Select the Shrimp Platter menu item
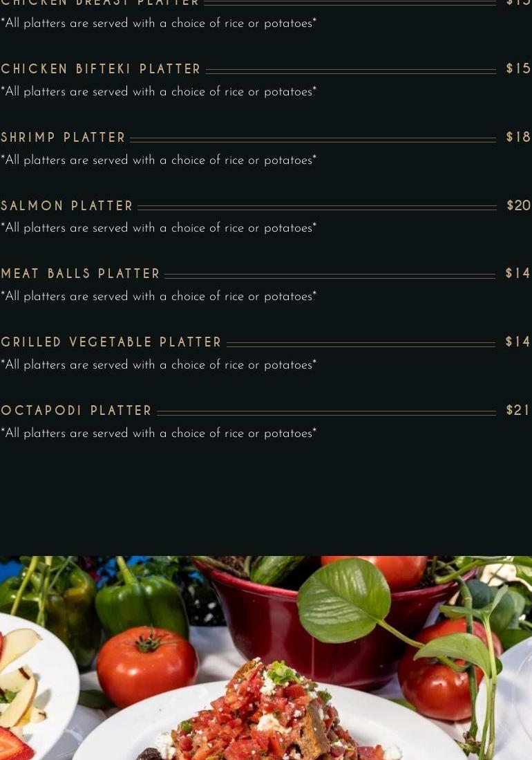This screenshot has height=760, width=532. click(x=63, y=138)
